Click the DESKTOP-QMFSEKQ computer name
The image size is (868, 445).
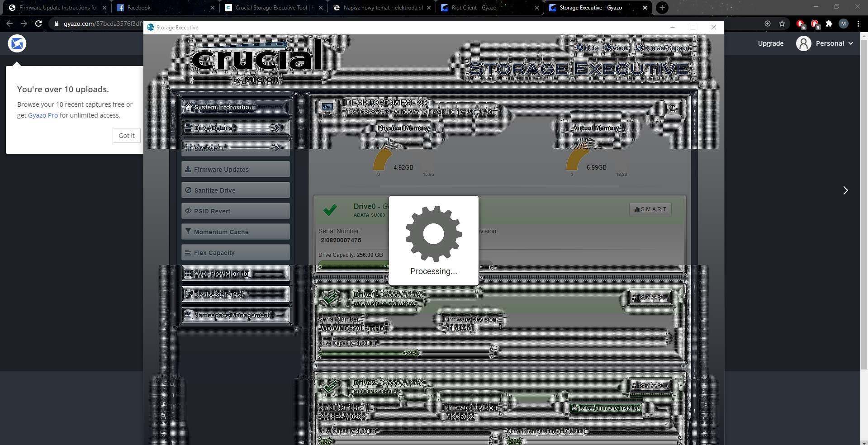coord(387,103)
